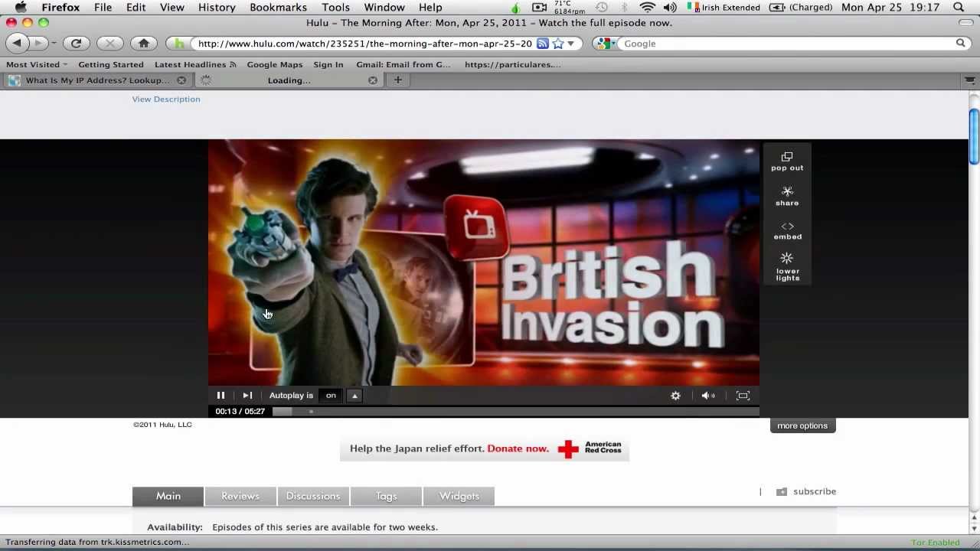Image resolution: width=980 pixels, height=551 pixels.
Task: Open Spotlight search
Action: [x=959, y=8]
